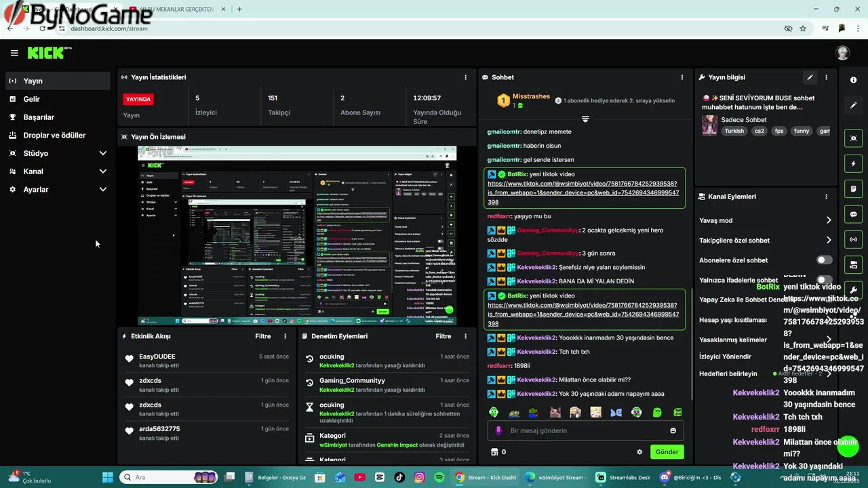Click the Turkish tag

pyautogui.click(x=734, y=131)
